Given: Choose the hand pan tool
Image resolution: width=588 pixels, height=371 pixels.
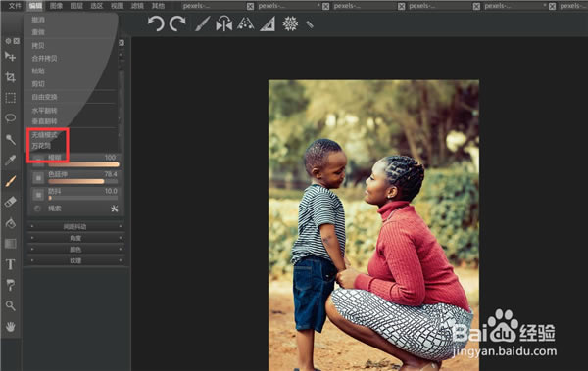Looking at the screenshot, I should 10,326.
